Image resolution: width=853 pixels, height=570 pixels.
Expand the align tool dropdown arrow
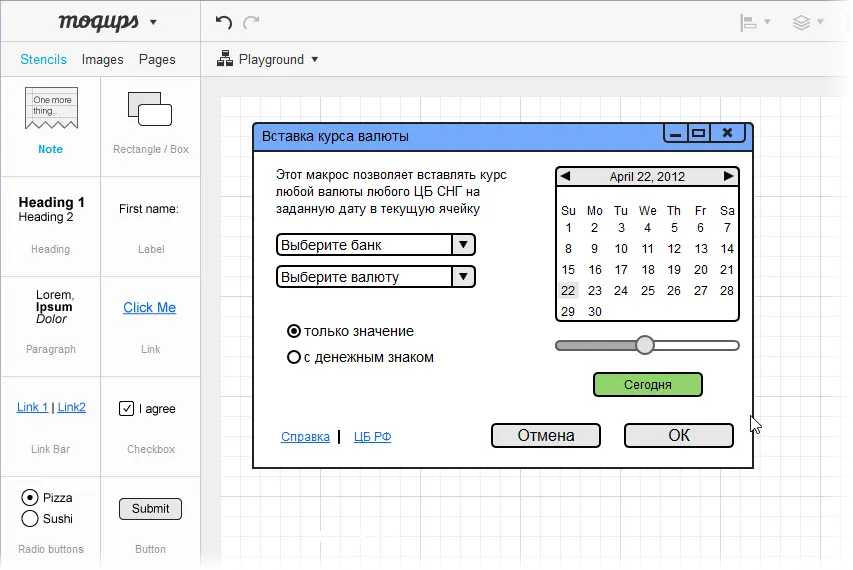click(767, 22)
